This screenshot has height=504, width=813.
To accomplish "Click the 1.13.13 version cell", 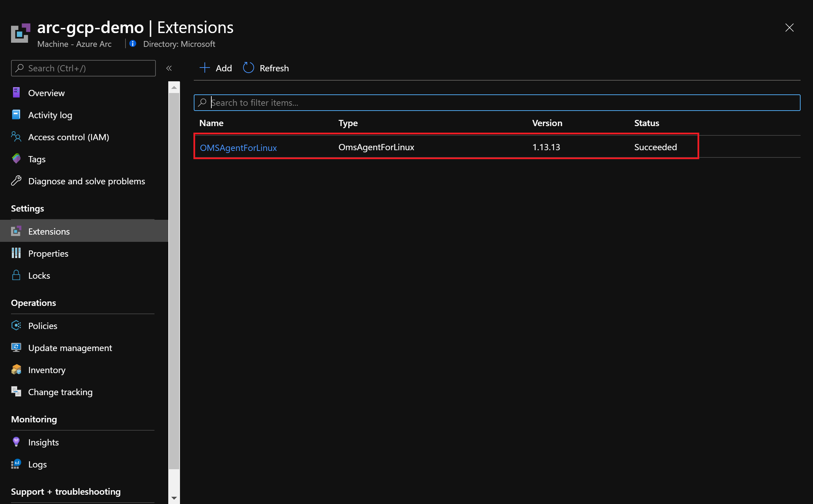I will pos(546,147).
